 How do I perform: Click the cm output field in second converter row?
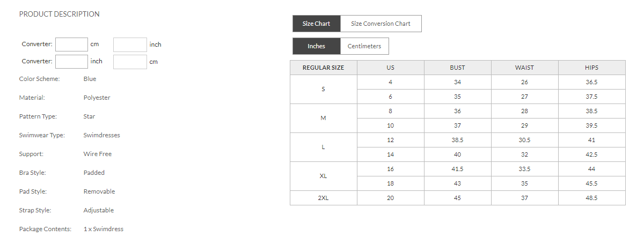tap(130, 62)
